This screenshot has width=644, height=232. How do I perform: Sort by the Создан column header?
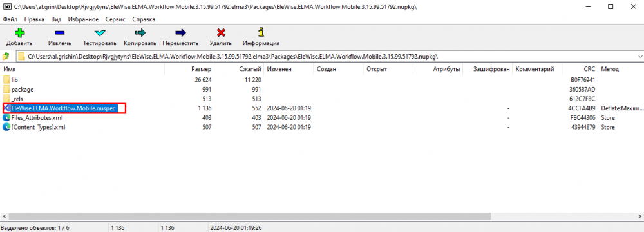(x=338, y=69)
